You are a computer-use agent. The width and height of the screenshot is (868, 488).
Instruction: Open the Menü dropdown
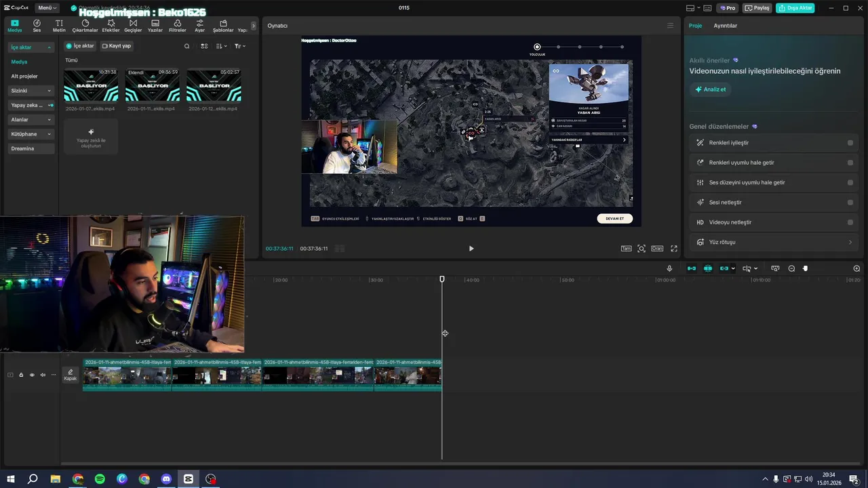pos(47,8)
